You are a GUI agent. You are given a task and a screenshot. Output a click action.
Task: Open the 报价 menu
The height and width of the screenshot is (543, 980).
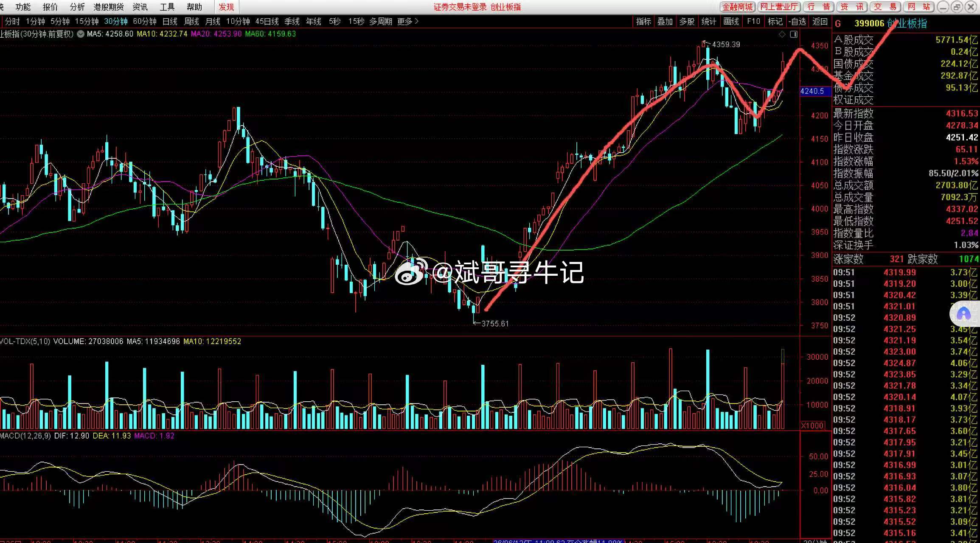[50, 7]
